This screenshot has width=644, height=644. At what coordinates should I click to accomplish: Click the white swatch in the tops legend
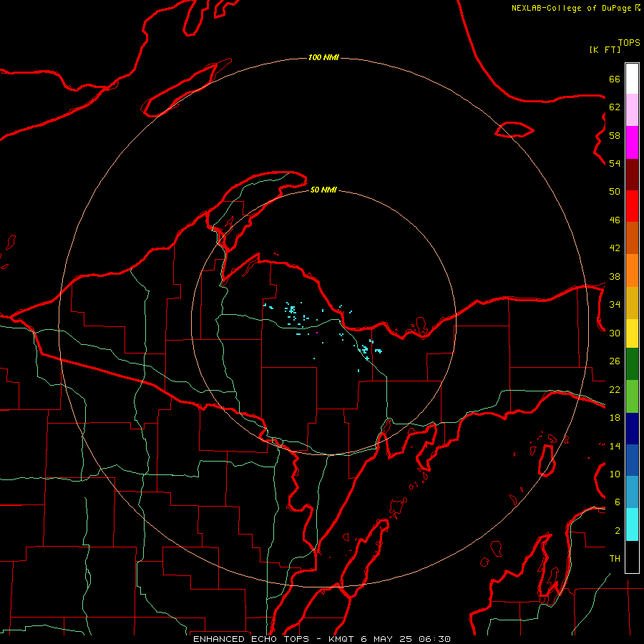point(632,79)
